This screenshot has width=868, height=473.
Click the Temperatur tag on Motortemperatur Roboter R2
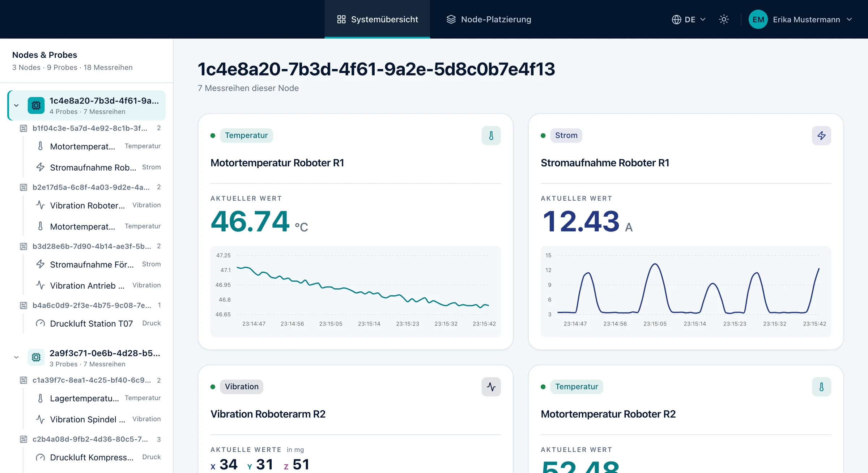click(576, 387)
